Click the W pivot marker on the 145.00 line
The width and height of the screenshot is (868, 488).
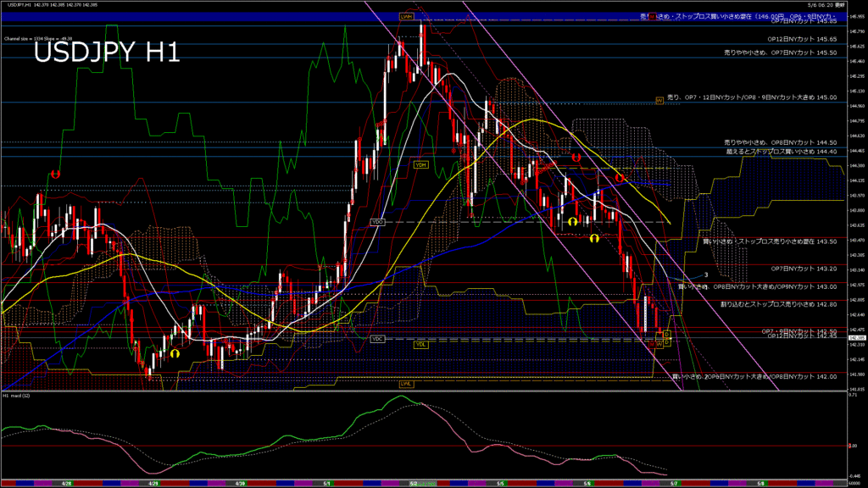659,101
